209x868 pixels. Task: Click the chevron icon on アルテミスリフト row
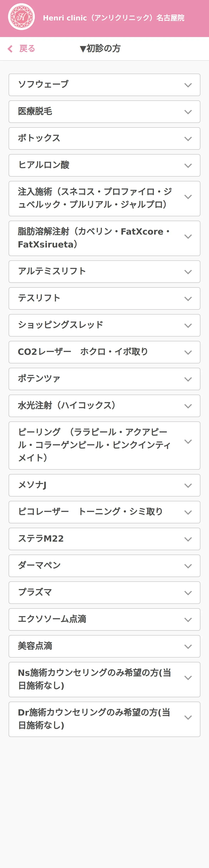coord(188,272)
